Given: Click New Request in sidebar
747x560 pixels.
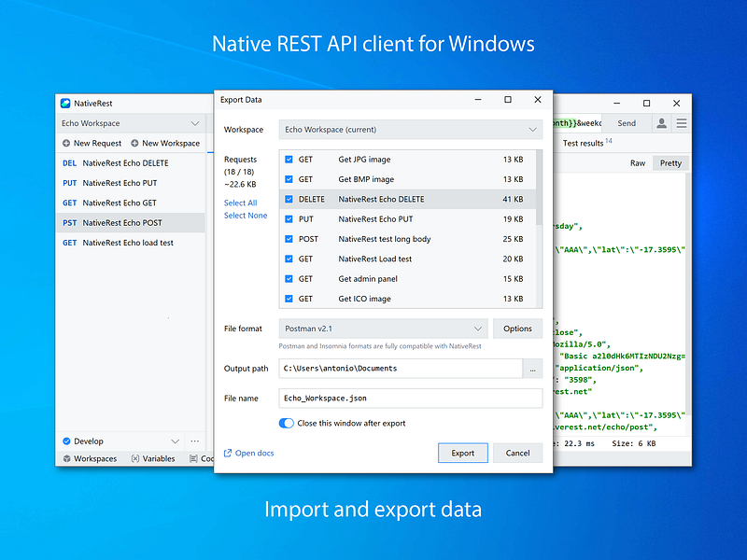Looking at the screenshot, I should pyautogui.click(x=92, y=143).
